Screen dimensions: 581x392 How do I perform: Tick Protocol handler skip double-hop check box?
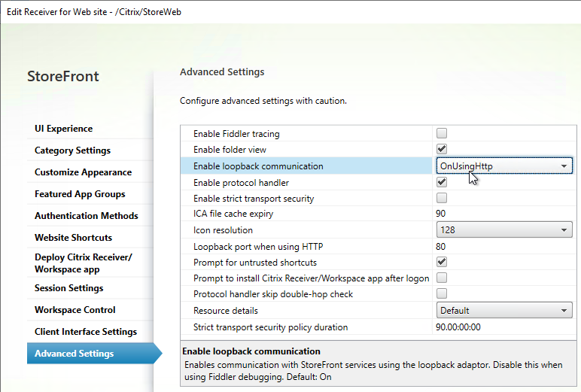[x=441, y=293]
